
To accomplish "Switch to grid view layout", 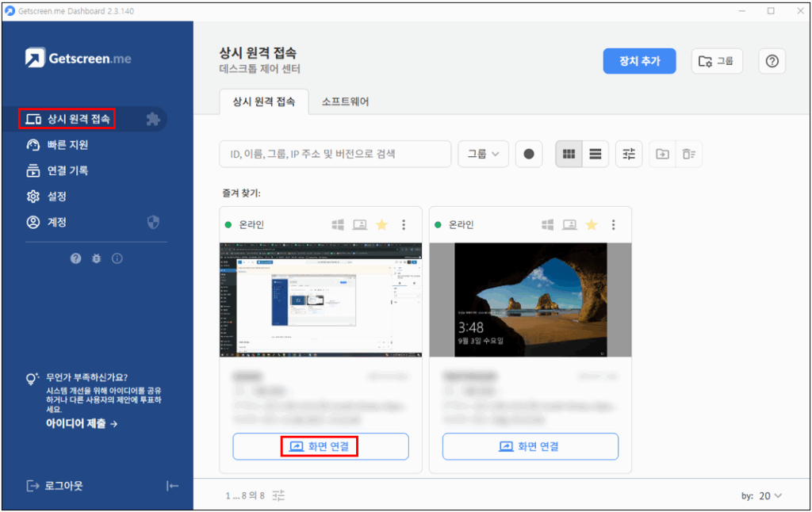I will point(569,155).
